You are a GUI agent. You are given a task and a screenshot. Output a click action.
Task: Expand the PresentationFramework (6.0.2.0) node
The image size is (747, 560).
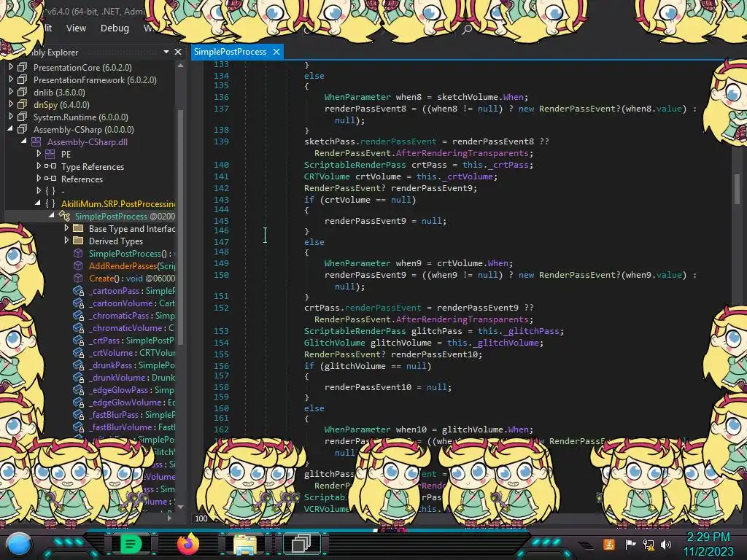click(11, 79)
